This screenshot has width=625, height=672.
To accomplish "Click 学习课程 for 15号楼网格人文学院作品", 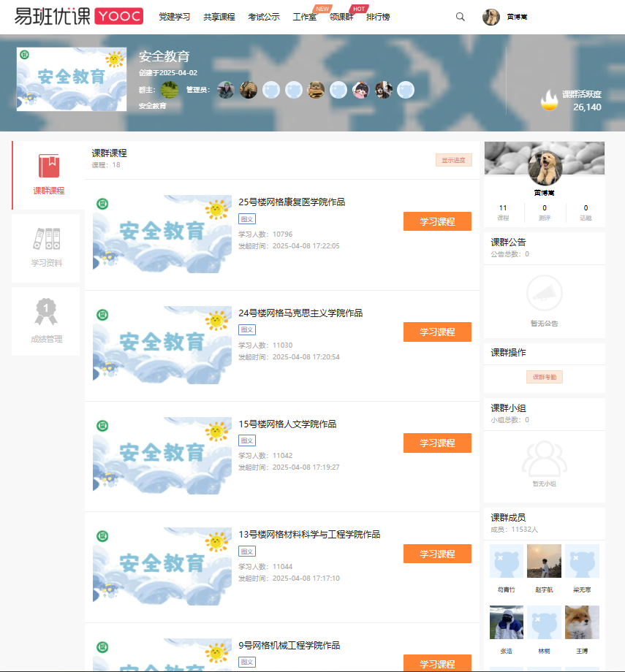I will coord(438,443).
